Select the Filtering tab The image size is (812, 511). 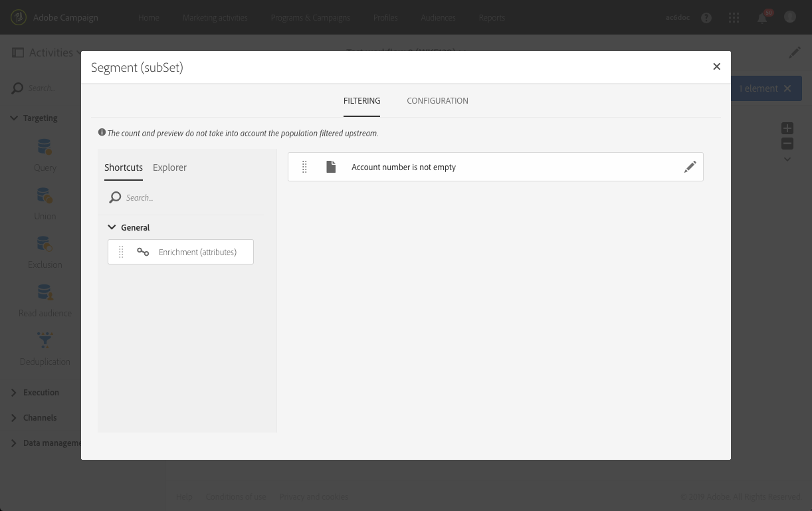click(x=361, y=101)
